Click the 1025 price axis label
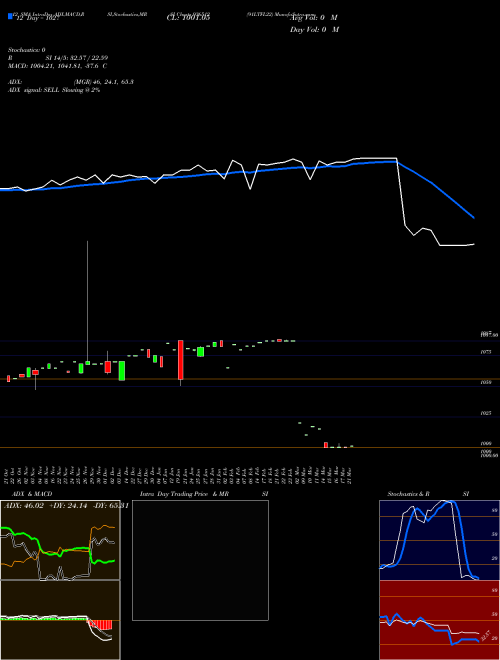This screenshot has height=660, width=500. pyautogui.click(x=486, y=413)
